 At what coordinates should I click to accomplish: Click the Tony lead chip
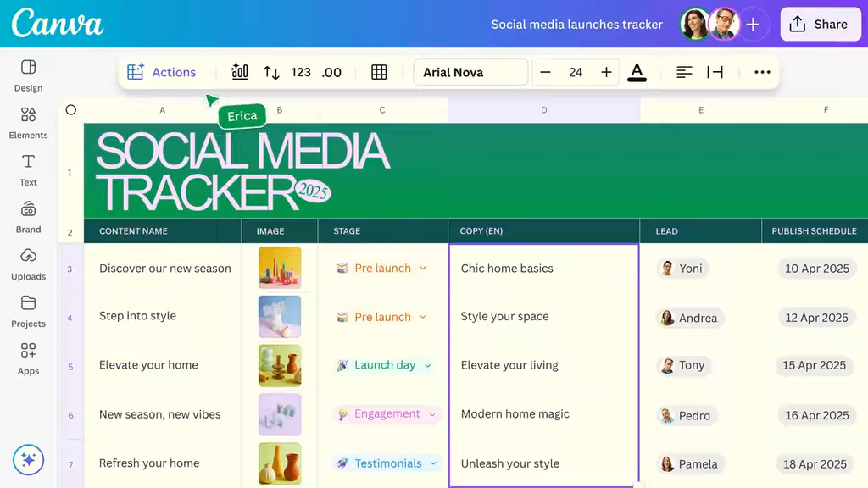684,365
